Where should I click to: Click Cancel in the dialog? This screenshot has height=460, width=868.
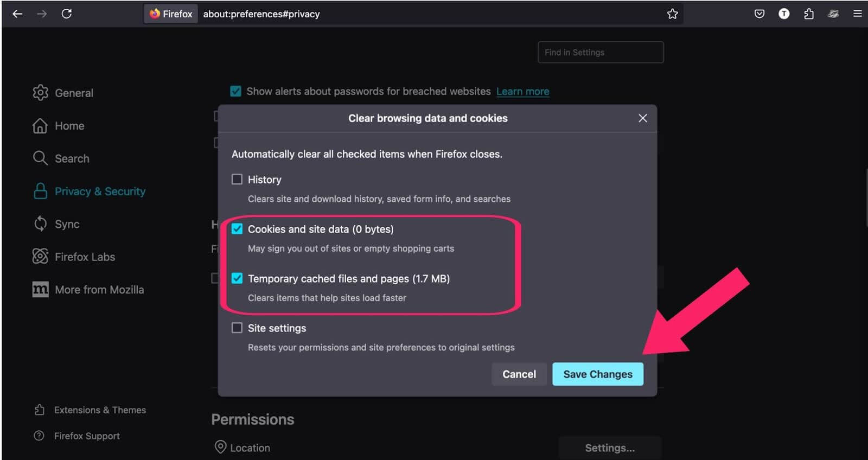pyautogui.click(x=519, y=374)
